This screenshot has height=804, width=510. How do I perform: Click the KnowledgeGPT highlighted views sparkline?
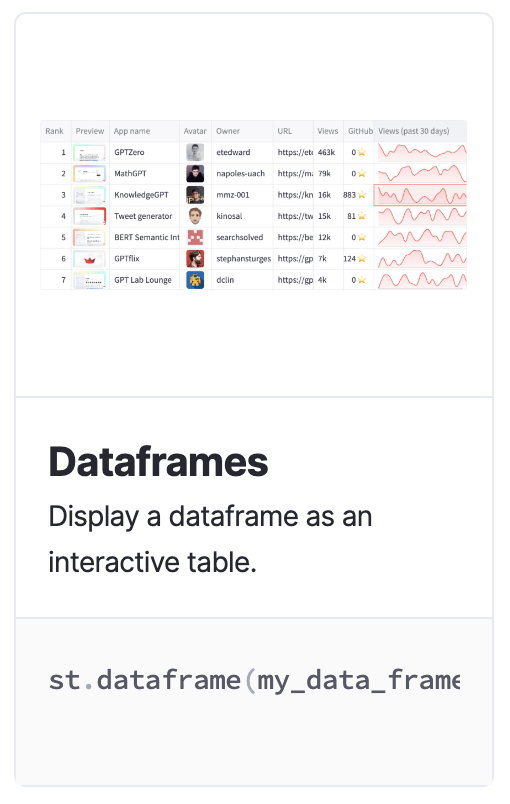pos(420,195)
